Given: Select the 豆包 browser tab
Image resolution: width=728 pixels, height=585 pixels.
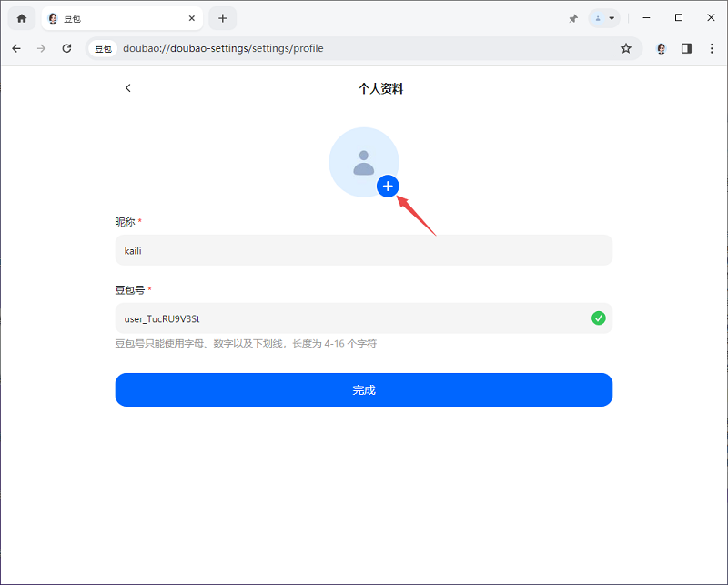Looking at the screenshot, I should (x=109, y=17).
